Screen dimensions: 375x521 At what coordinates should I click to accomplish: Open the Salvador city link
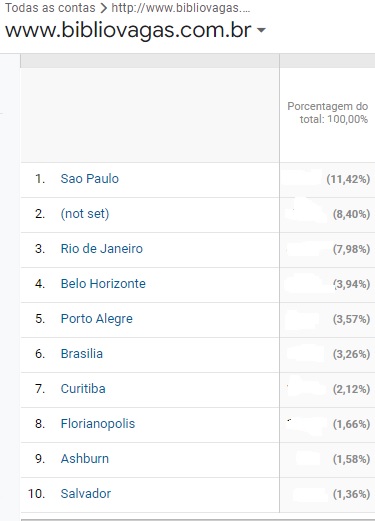point(86,494)
